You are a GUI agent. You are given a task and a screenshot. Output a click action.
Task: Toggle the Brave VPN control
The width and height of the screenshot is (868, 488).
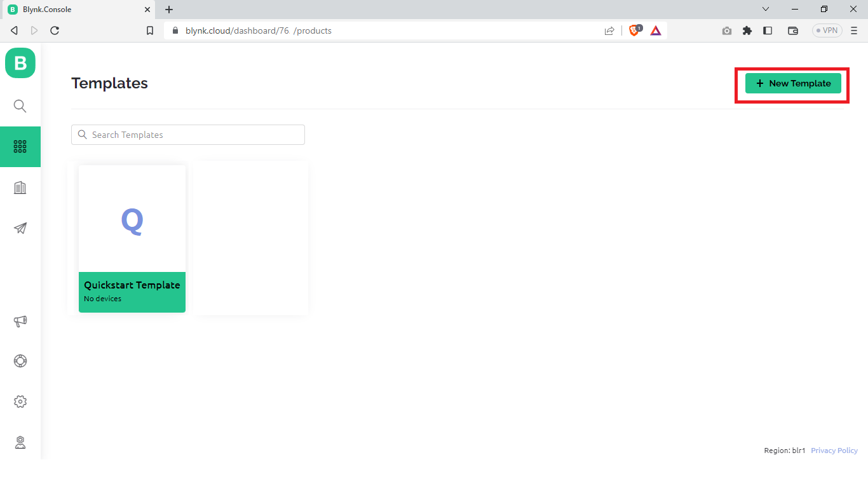[826, 30]
